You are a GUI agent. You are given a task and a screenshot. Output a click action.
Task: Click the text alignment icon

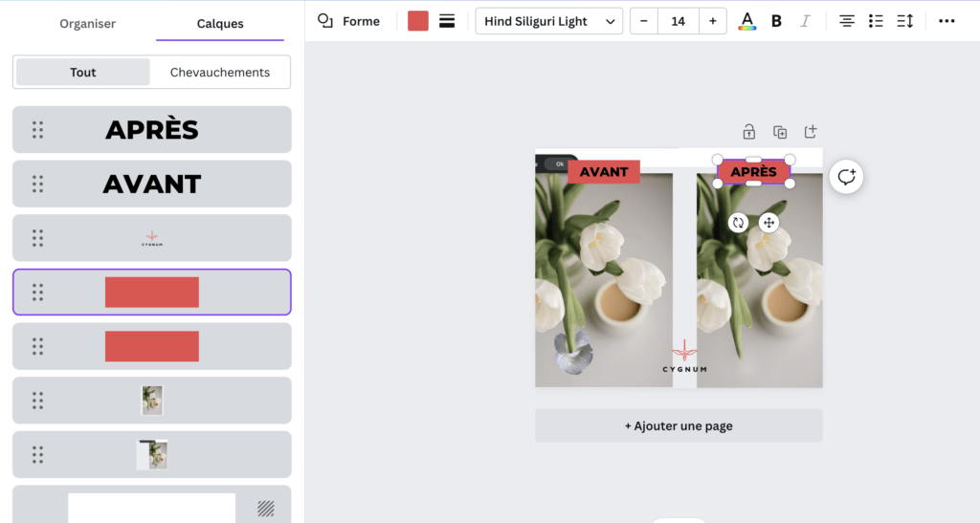coord(847,21)
